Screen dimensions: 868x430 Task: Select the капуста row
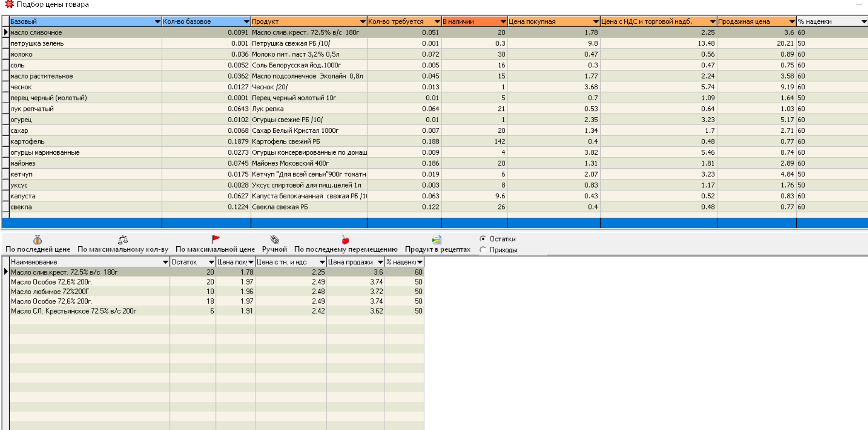click(434, 196)
